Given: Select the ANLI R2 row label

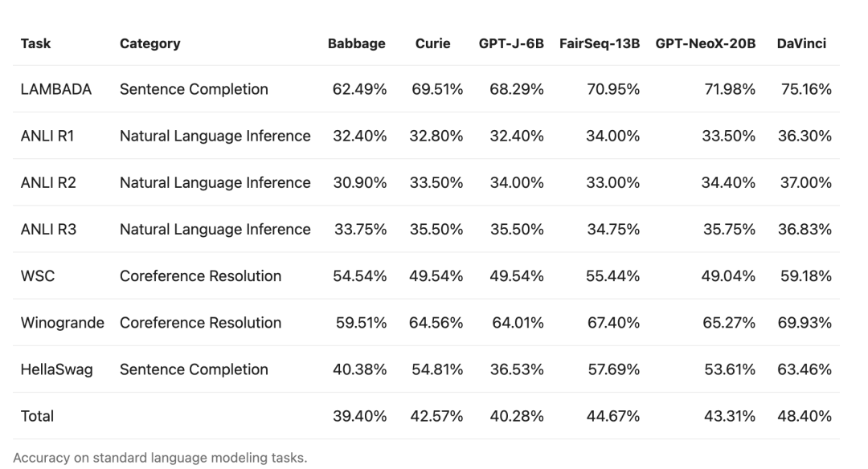Looking at the screenshot, I should 48,182.
